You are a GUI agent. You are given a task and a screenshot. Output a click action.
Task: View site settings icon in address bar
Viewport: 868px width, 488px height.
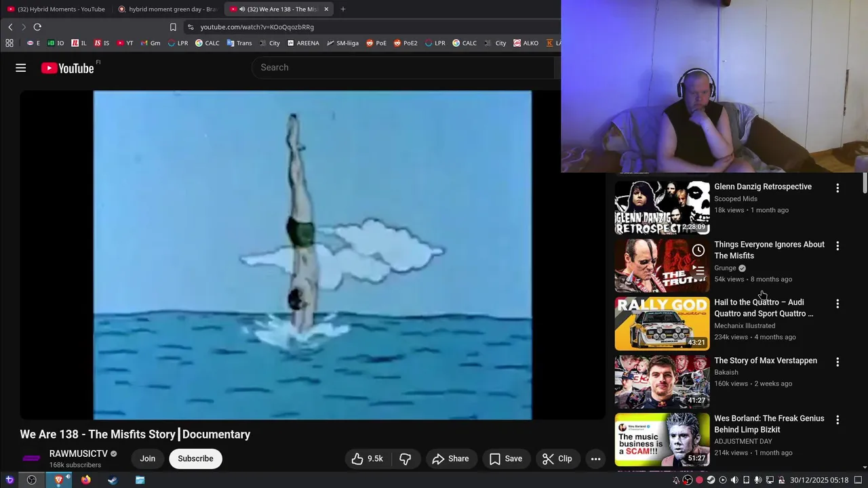click(x=191, y=27)
